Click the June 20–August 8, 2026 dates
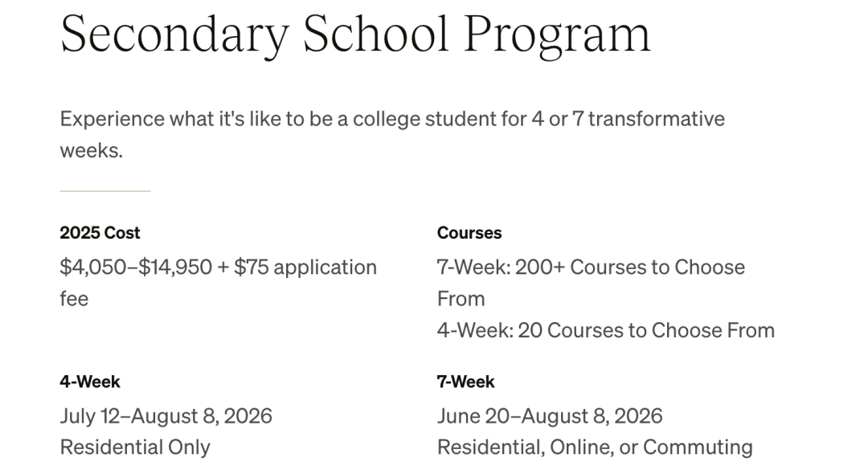This screenshot has width=868, height=466. point(550,416)
